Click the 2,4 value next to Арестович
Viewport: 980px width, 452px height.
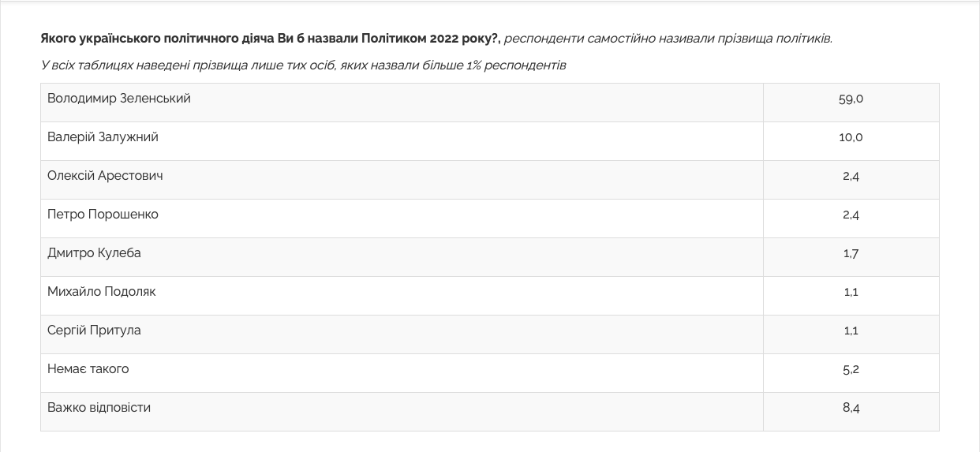point(851,176)
